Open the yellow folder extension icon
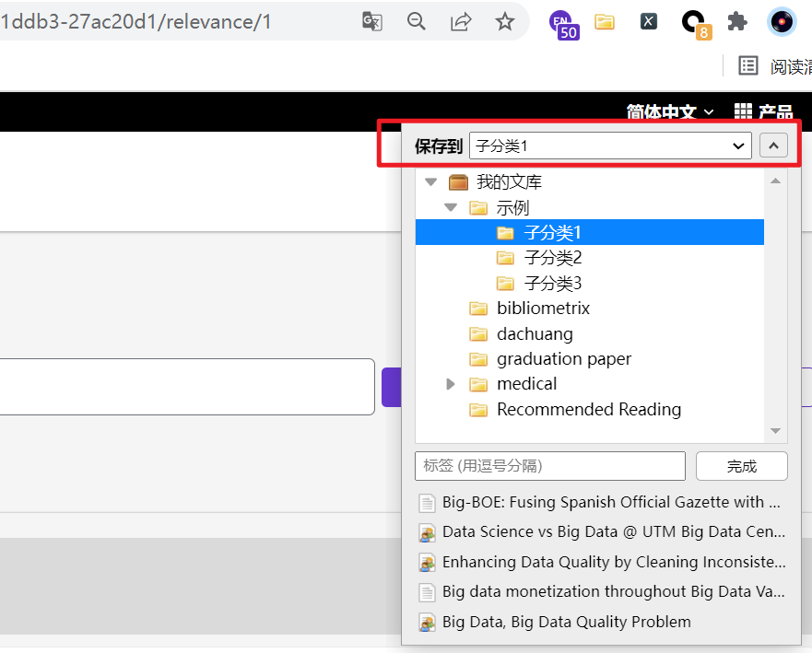The image size is (812, 653). pyautogui.click(x=605, y=22)
